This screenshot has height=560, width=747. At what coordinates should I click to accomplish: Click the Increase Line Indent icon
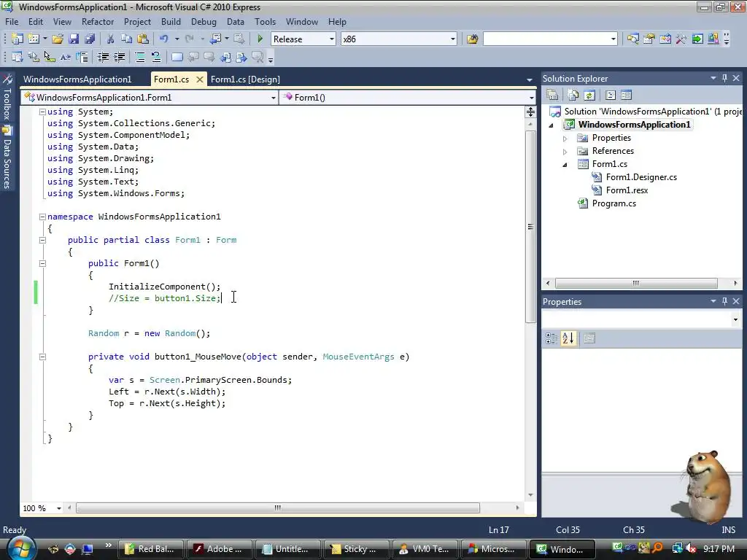119,57
